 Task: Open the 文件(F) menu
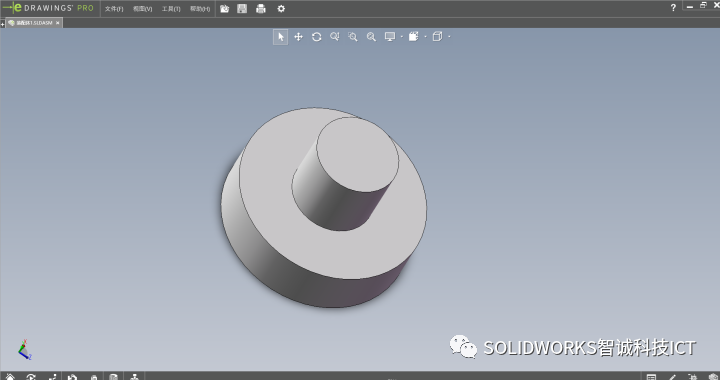coord(114,9)
